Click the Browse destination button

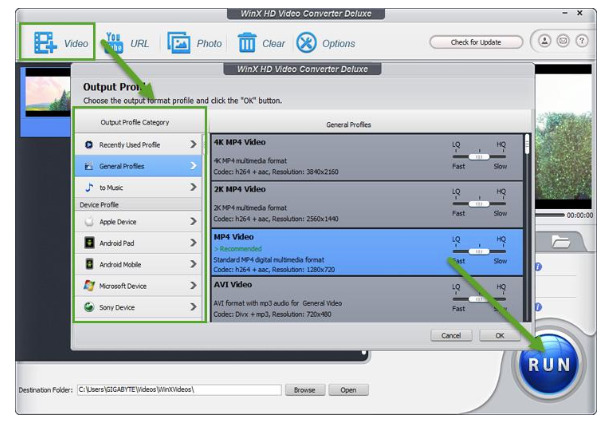click(x=304, y=390)
